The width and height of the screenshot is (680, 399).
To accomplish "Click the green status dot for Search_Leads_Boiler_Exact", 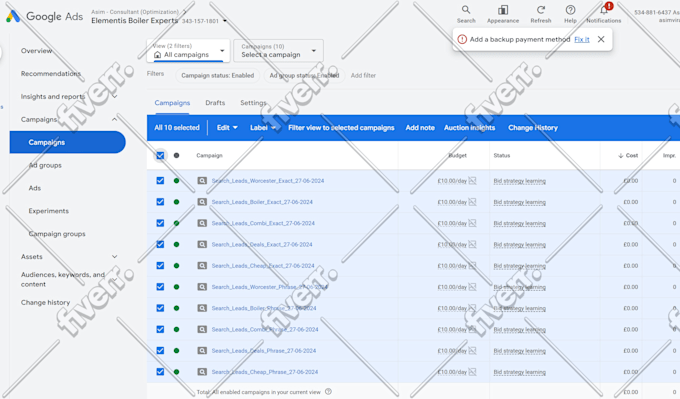I will coord(177,202).
